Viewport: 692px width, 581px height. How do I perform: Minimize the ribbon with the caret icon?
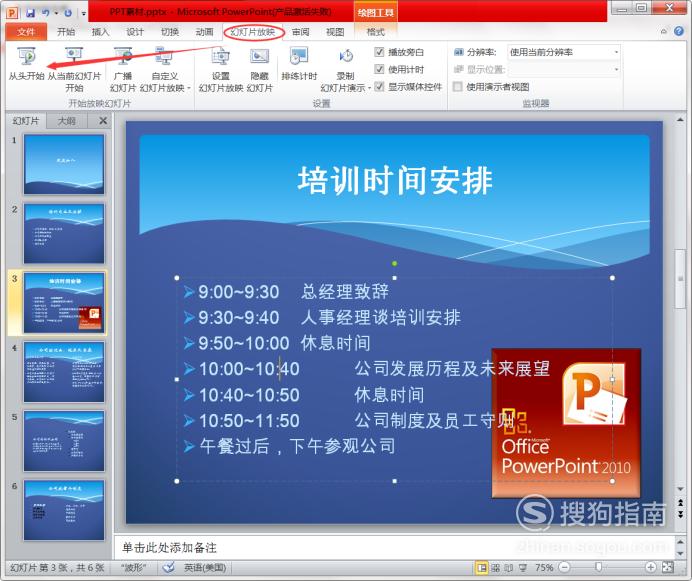pyautogui.click(x=663, y=31)
